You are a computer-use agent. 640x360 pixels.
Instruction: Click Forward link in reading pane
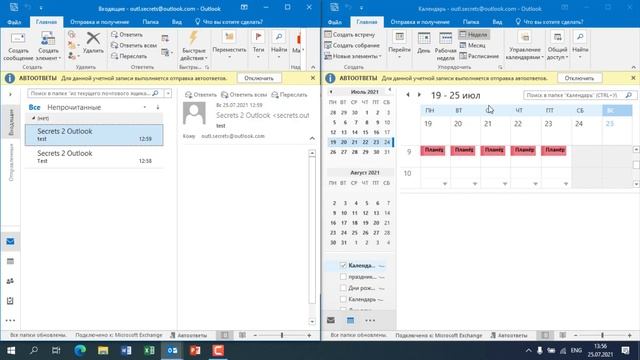[289, 95]
